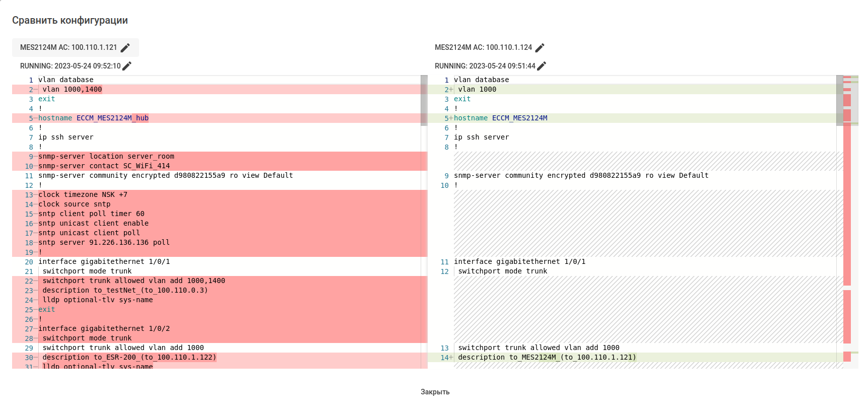This screenshot has height=413, width=868.
Task: Click the 'snmp-server location server_room' line
Action: pyautogui.click(x=106, y=157)
